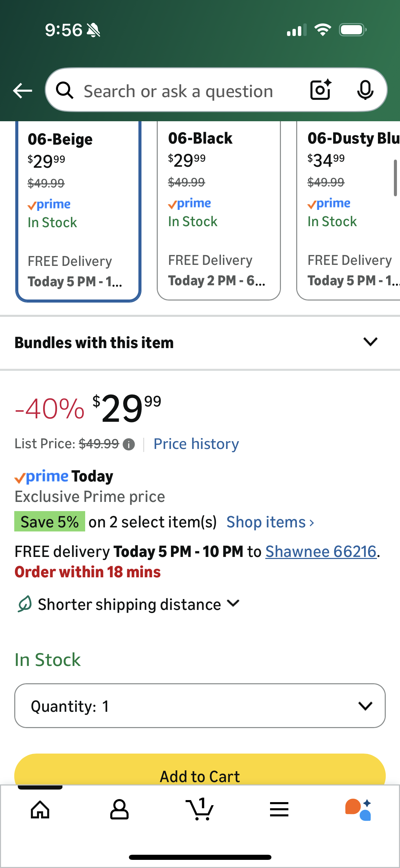Open the Home tab icon
This screenshot has width=400, height=868.
point(40,809)
